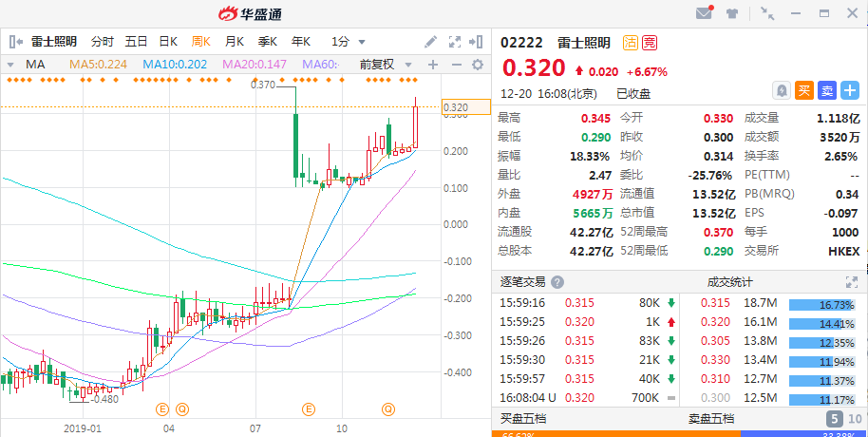Collapse the right quote panel icon
868x437 pixels.
(476, 42)
